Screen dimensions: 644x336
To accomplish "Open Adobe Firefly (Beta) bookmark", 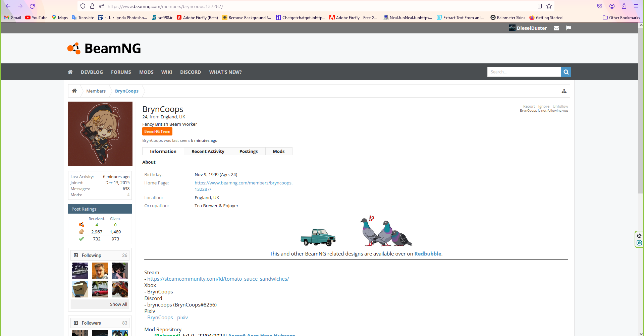I will pos(197,18).
